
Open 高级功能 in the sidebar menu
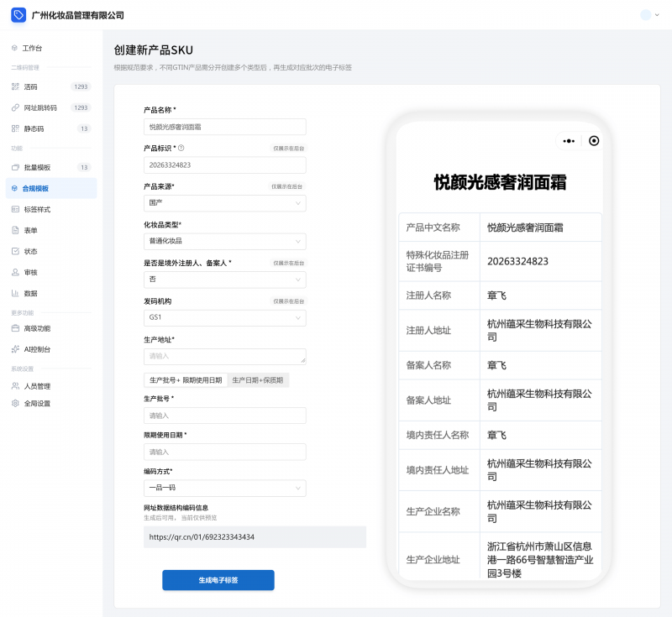tap(51, 328)
